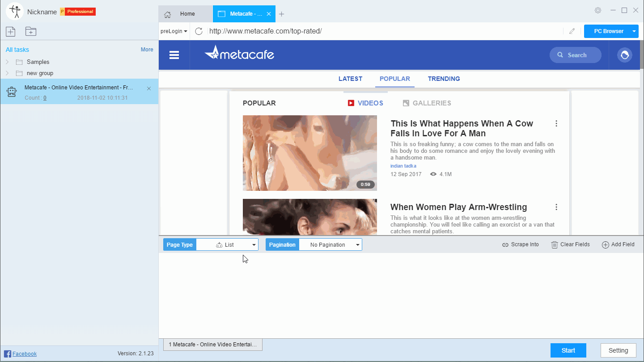Remove the Metacafe task with X

tap(149, 88)
